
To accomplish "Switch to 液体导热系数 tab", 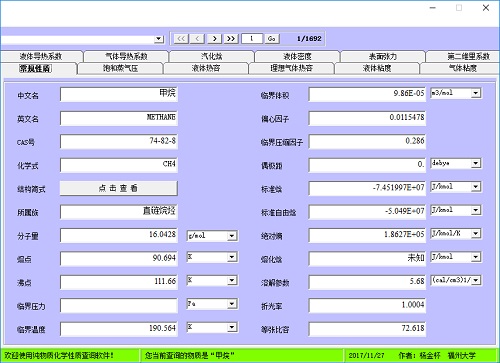I will coord(41,56).
